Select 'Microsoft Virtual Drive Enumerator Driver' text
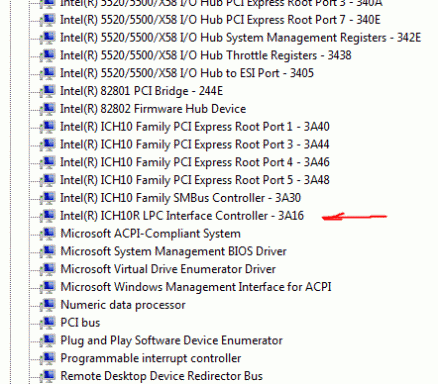 click(168, 269)
